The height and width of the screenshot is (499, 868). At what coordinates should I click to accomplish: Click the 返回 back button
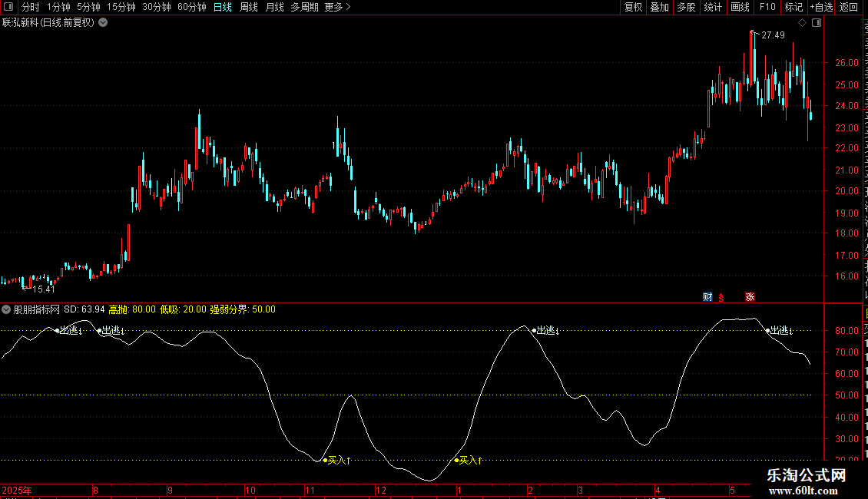coord(849,7)
